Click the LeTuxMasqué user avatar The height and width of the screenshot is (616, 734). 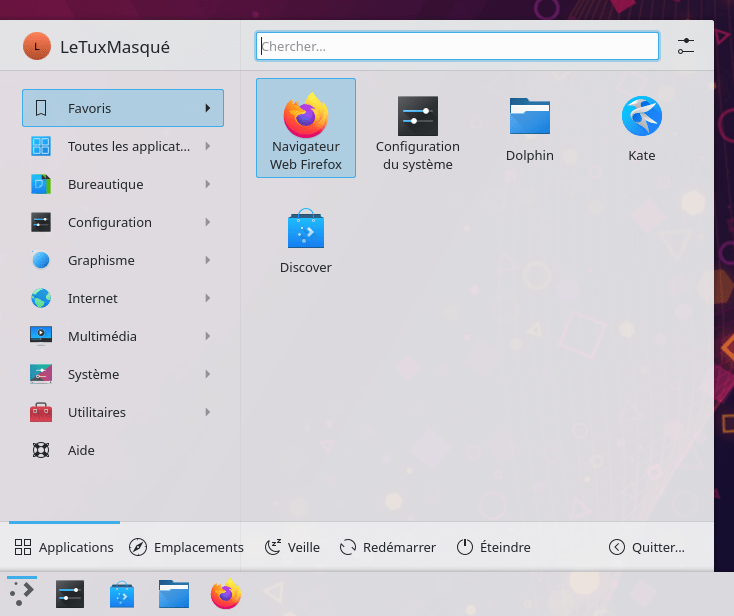[36, 46]
